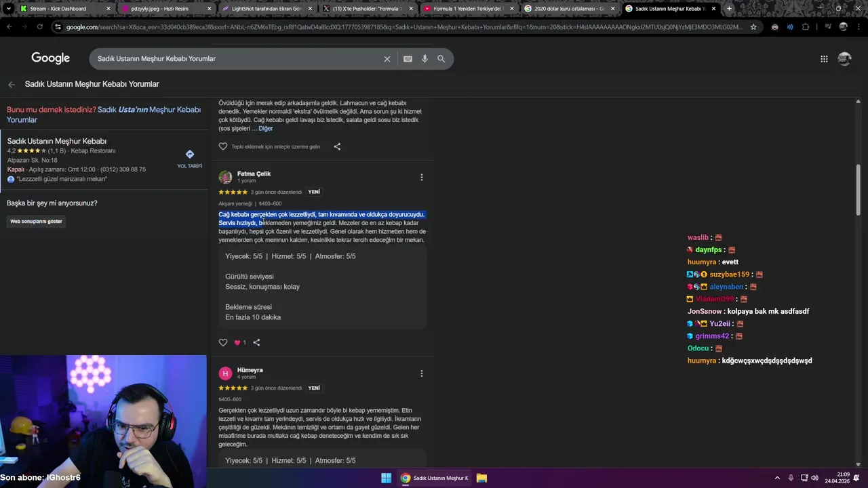Screen dimensions: 868x488
Task: Share Fatma Çelik's review
Action: coord(256,342)
